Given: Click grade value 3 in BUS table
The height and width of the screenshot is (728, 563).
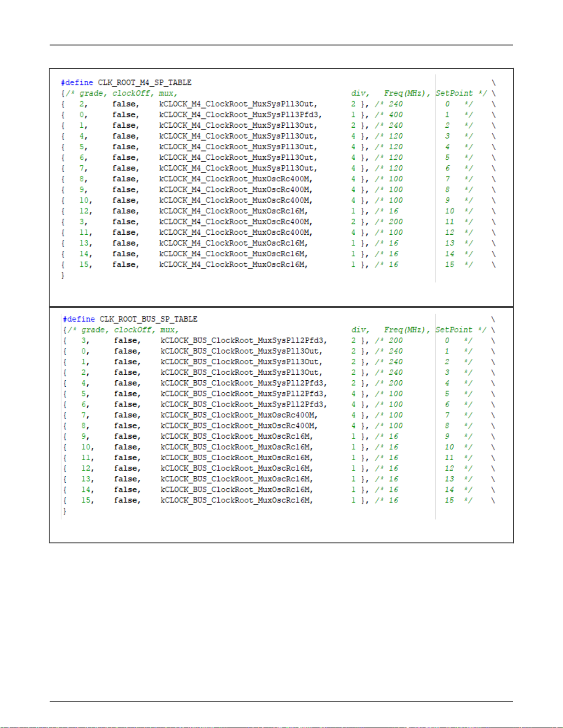Looking at the screenshot, I should 84,341.
